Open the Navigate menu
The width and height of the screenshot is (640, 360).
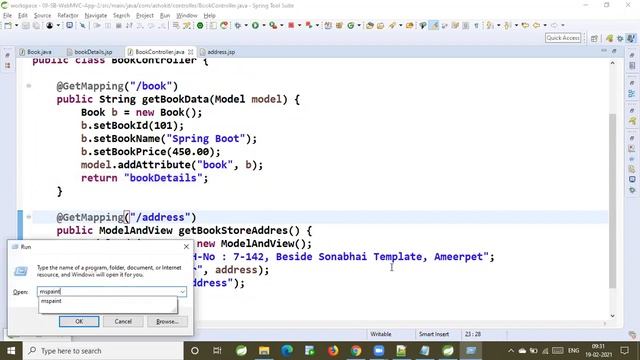click(96, 16)
